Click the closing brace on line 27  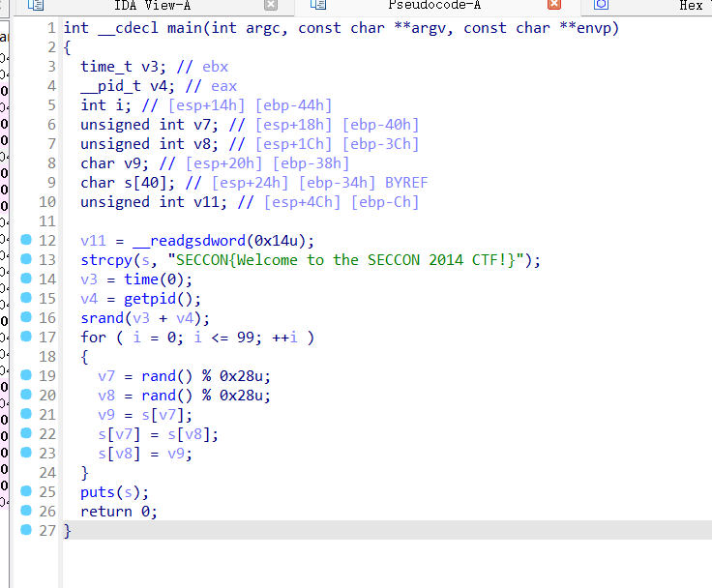(67, 531)
